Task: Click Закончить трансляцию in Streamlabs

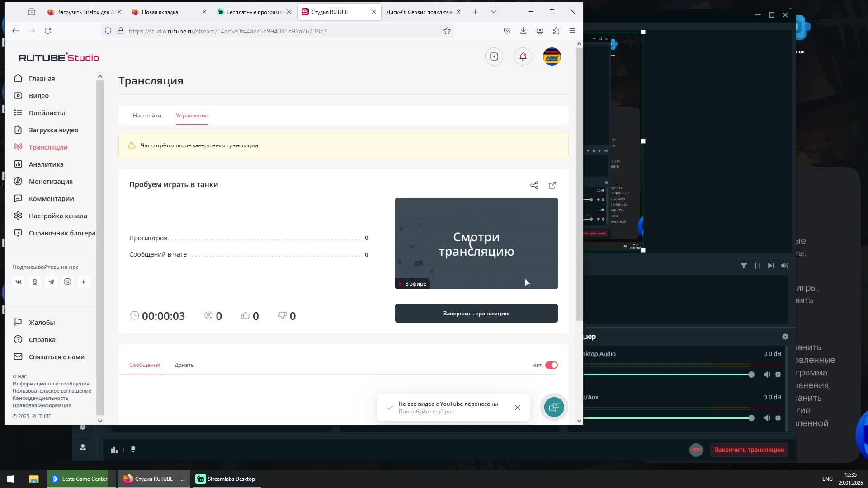Action: 749,450
